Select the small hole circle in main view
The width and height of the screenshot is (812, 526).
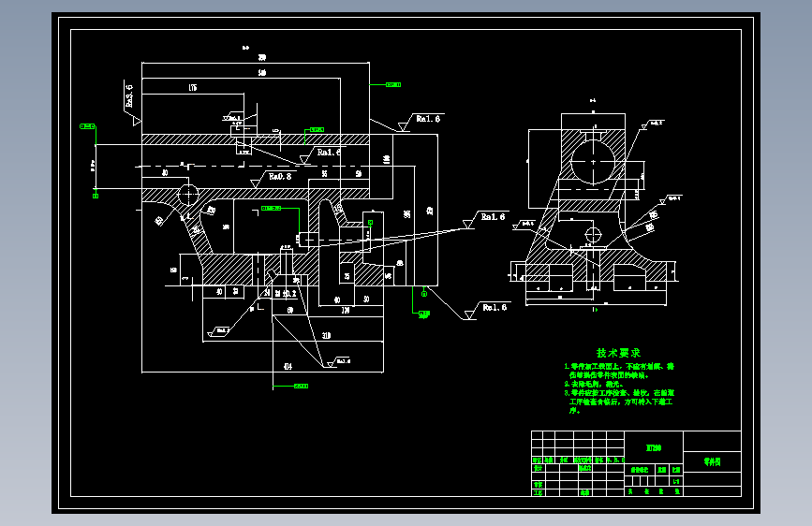[188, 195]
